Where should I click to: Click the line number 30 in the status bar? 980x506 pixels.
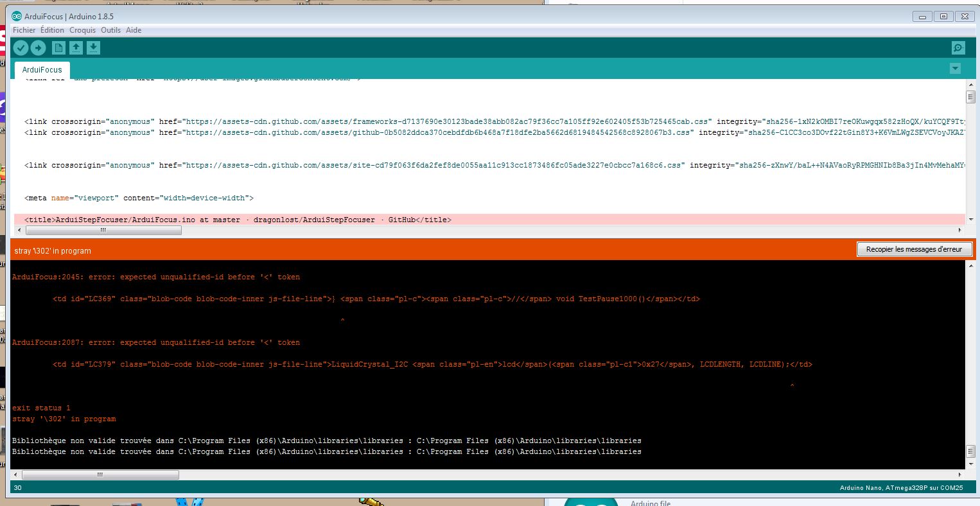pyautogui.click(x=17, y=488)
